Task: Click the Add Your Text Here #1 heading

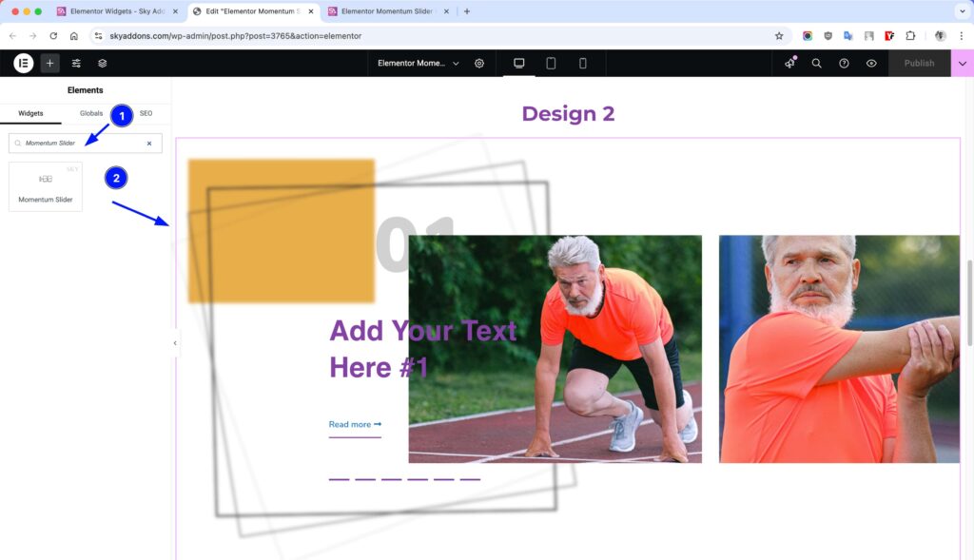Action: [x=423, y=348]
